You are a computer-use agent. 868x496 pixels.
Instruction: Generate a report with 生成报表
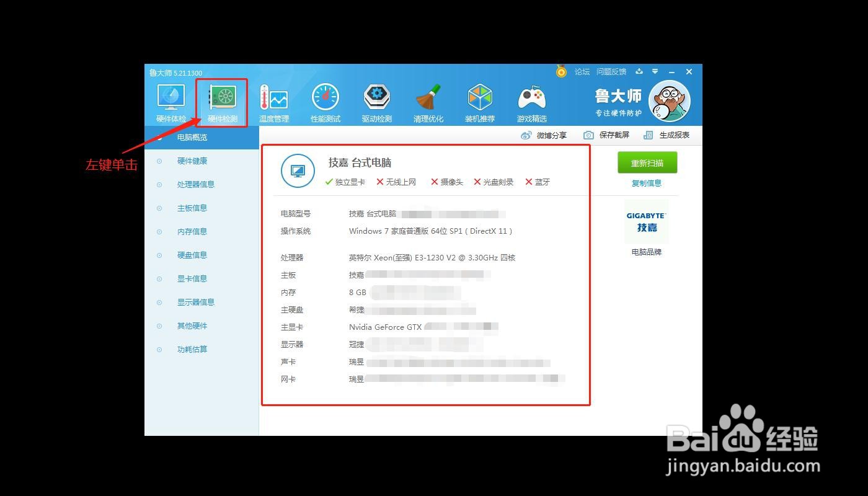pos(666,135)
